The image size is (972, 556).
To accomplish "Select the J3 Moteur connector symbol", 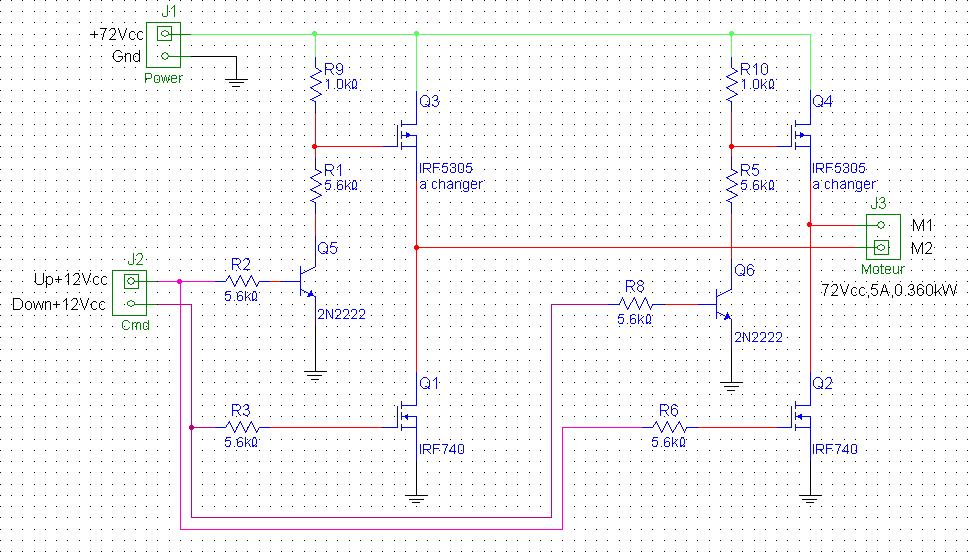I will [883, 237].
